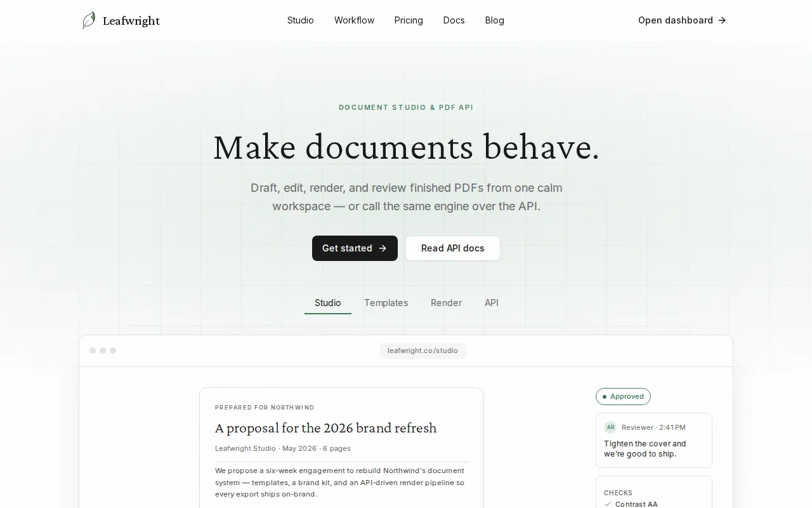Click 'Leafwright Studio · May 2026 · 6 pages' text

pos(283,448)
